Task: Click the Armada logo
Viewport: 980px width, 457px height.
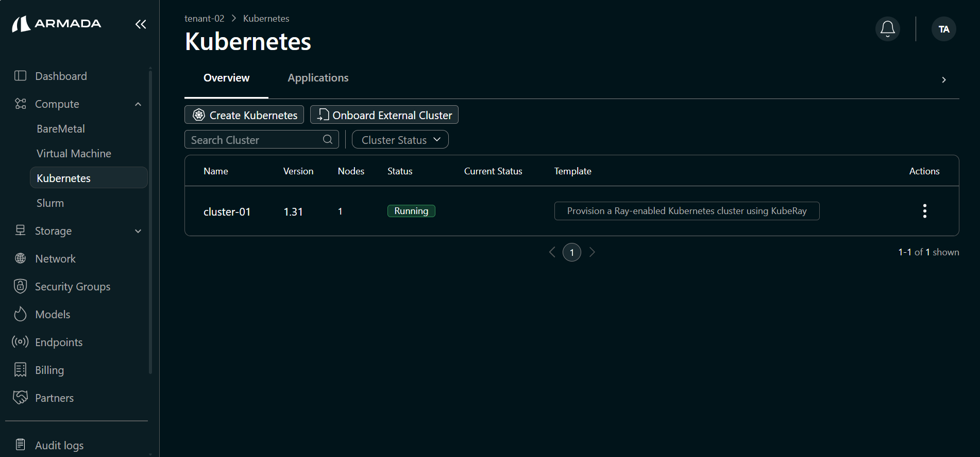Action: coord(57,24)
